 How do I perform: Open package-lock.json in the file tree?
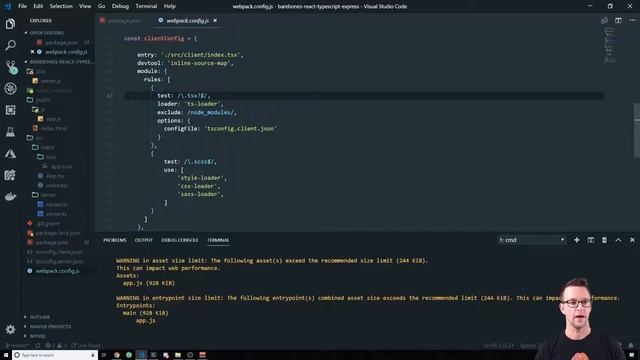point(58,233)
